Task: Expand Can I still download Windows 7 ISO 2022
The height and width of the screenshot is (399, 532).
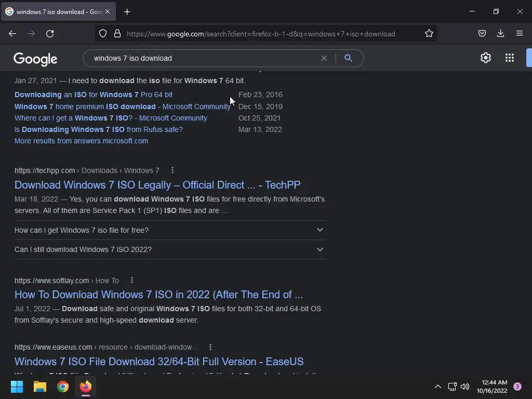Action: [x=170, y=249]
